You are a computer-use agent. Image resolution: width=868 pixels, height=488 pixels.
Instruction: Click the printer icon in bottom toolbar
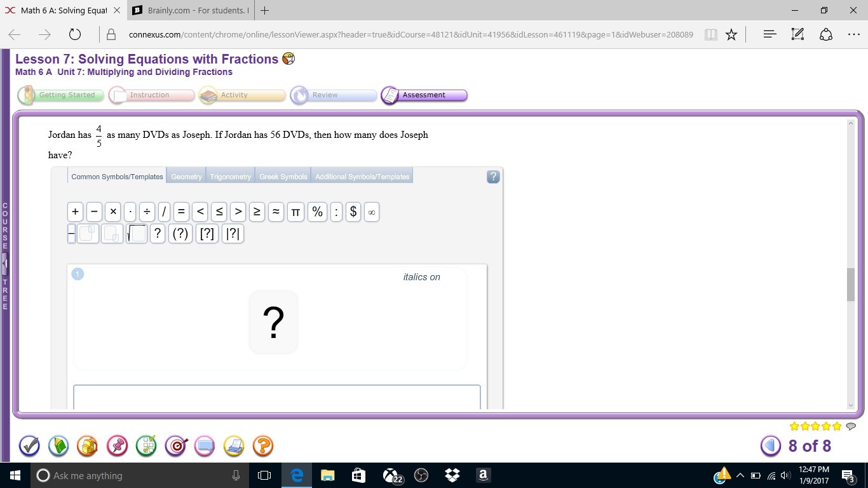234,446
